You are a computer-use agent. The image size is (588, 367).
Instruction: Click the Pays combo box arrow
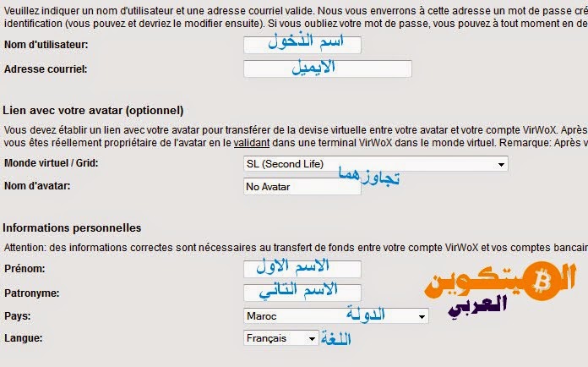(x=422, y=317)
